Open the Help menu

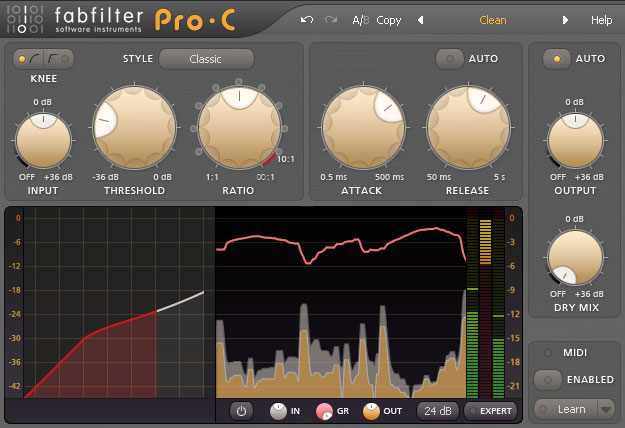point(601,20)
